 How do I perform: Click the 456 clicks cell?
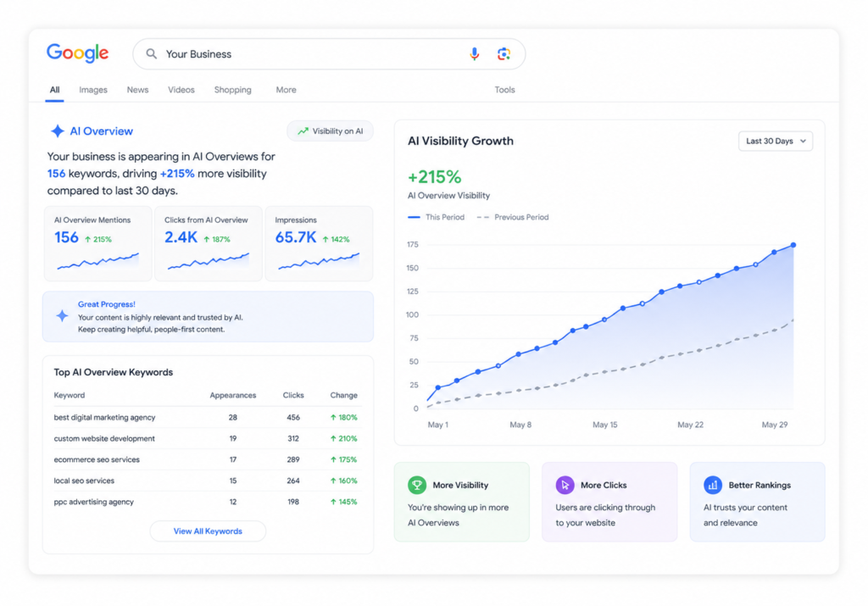pos(292,417)
